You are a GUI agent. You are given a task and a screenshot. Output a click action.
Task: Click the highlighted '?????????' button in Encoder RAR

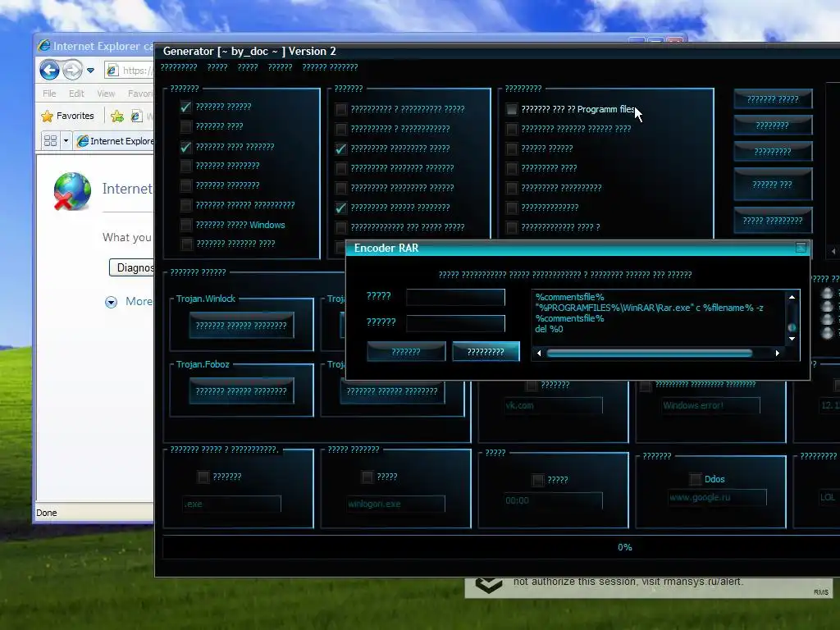[x=486, y=351]
